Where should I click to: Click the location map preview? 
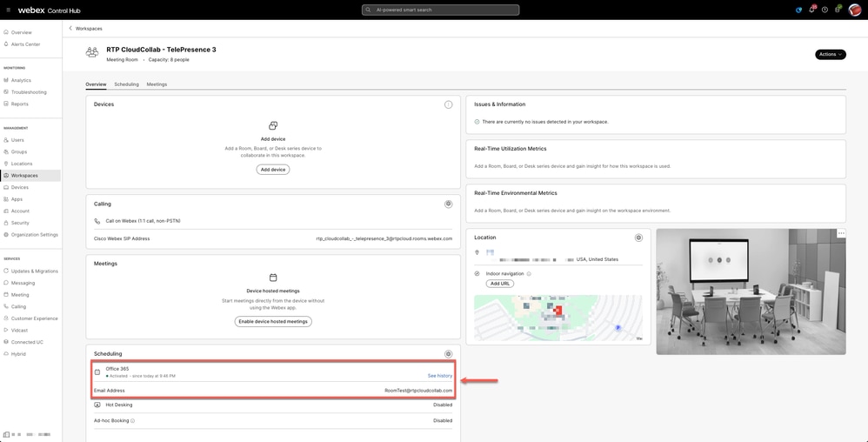pos(558,318)
